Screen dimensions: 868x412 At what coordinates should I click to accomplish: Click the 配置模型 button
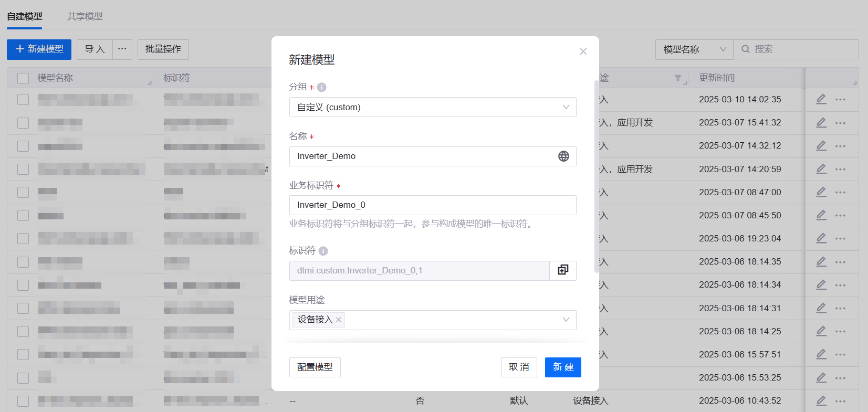pos(315,367)
